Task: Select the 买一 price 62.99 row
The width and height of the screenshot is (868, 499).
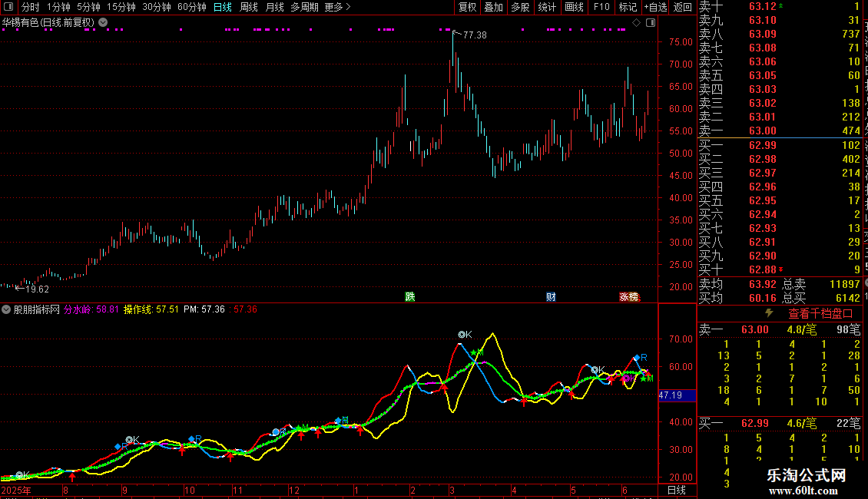Action: point(780,146)
